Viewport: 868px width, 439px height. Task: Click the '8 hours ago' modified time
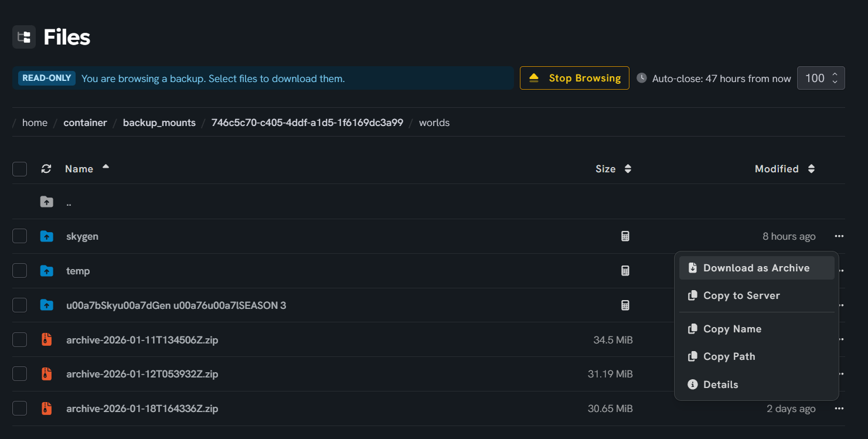click(x=789, y=236)
